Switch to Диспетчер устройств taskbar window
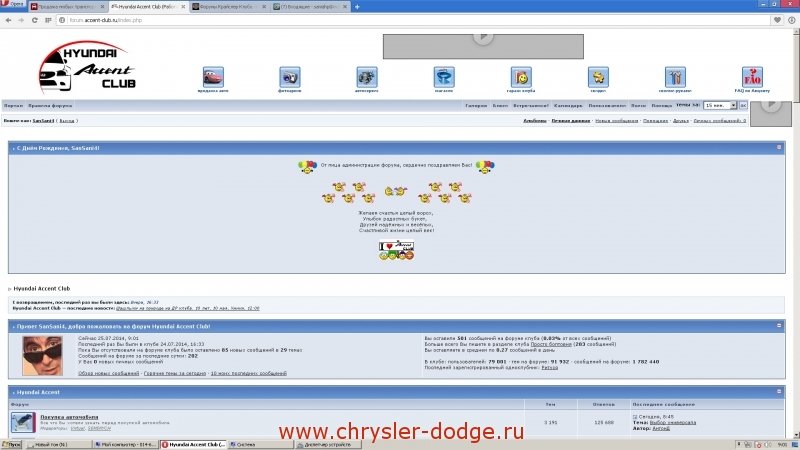 327,445
